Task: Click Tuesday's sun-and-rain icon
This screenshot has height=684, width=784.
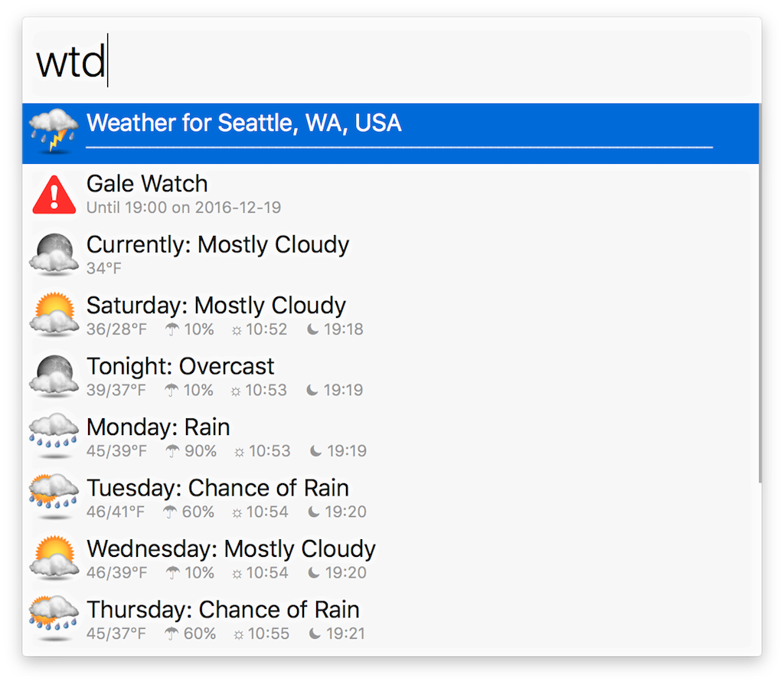Action: click(x=54, y=497)
